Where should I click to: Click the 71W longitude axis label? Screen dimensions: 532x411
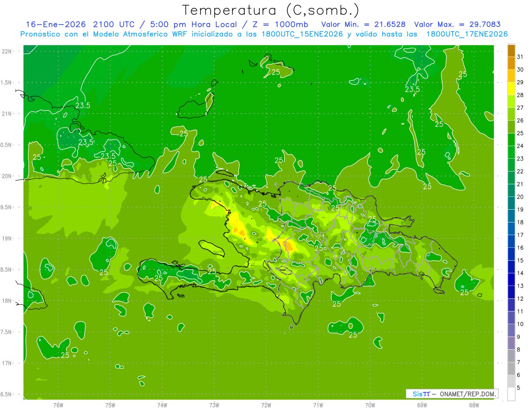click(318, 405)
